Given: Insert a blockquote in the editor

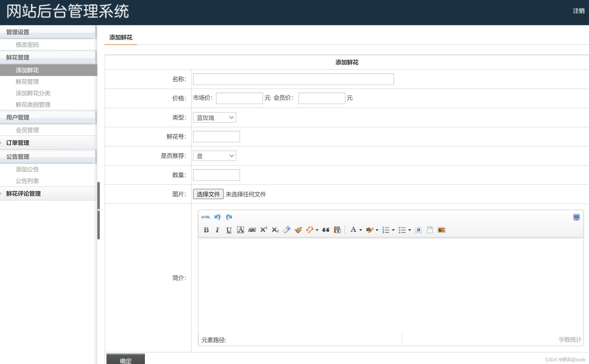Looking at the screenshot, I should (326, 230).
